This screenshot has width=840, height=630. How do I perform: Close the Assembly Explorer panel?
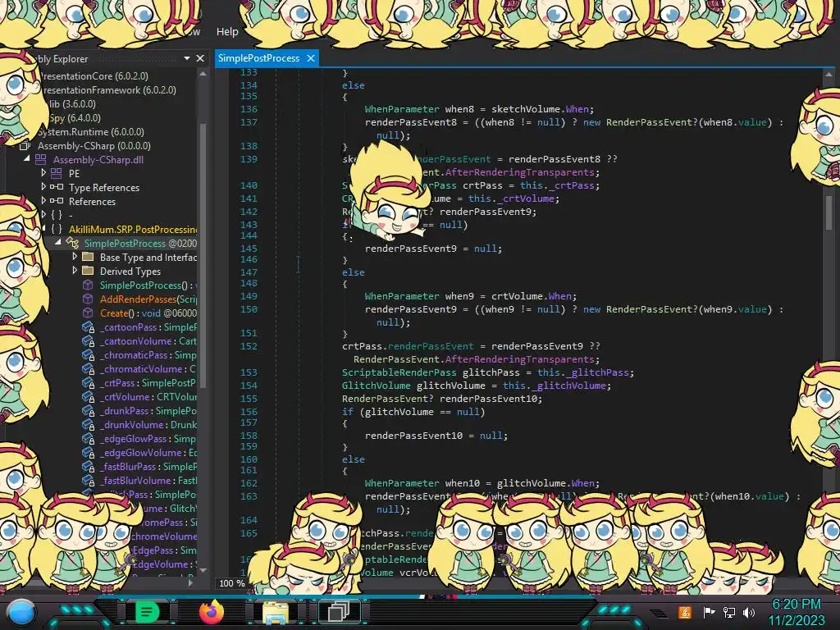point(200,58)
